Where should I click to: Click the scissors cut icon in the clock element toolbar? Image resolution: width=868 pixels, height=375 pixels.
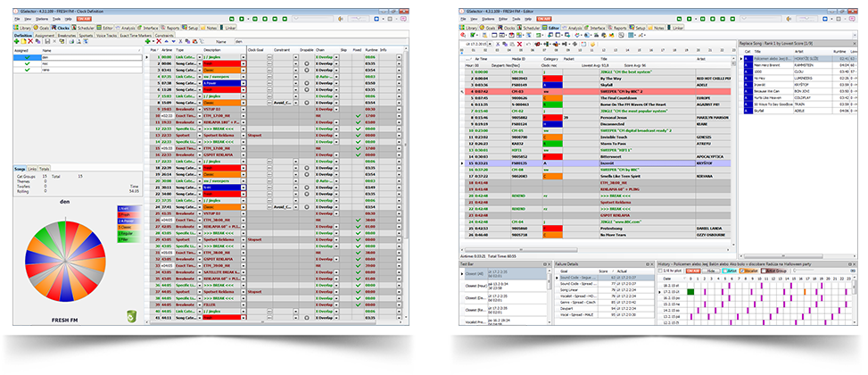pos(180,42)
